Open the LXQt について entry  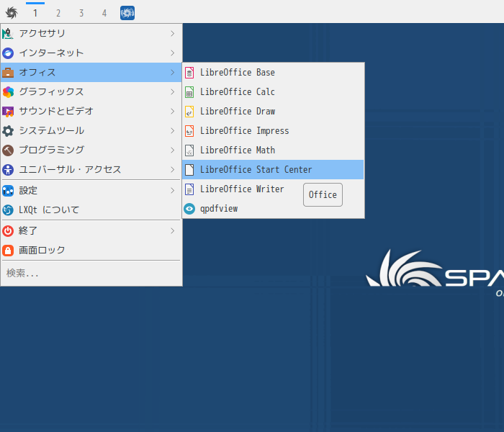[91, 210]
